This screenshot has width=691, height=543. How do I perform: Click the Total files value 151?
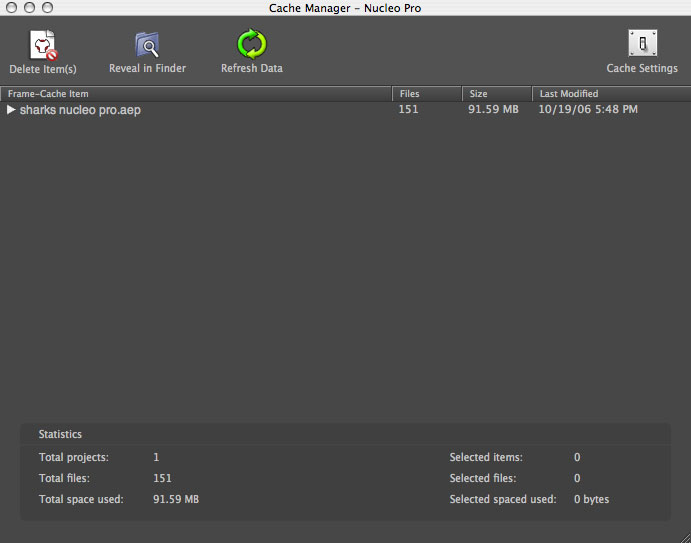162,478
